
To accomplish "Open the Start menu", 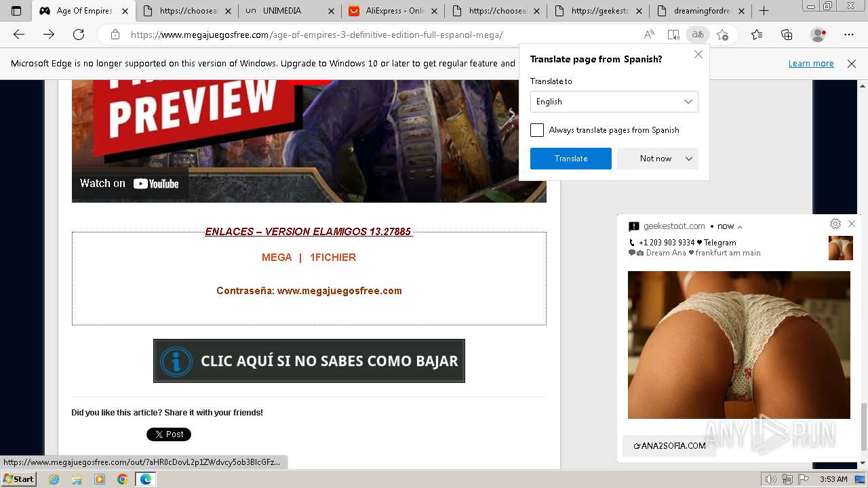I will pyautogui.click(x=19, y=479).
